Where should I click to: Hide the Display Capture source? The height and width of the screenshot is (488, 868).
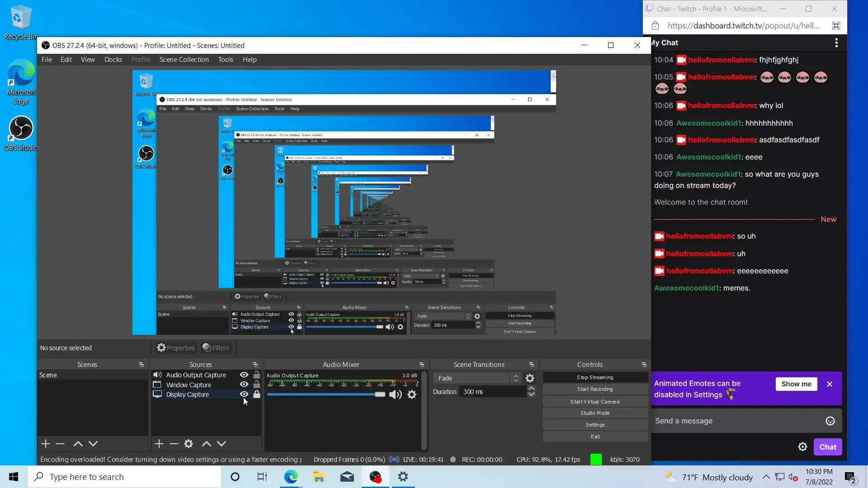coord(244,394)
